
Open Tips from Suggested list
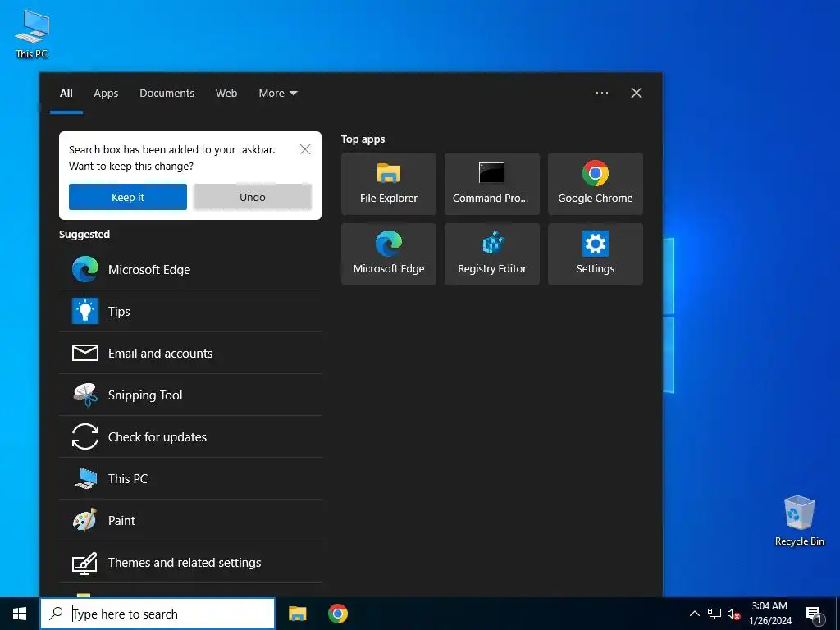point(190,311)
